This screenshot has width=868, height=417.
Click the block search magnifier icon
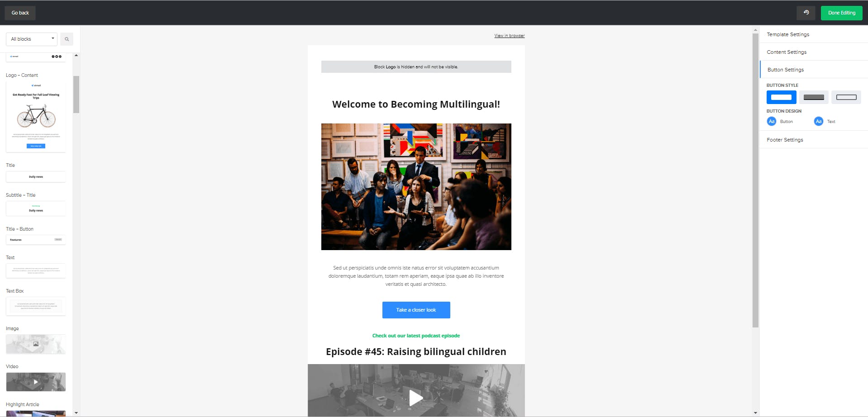click(x=67, y=39)
